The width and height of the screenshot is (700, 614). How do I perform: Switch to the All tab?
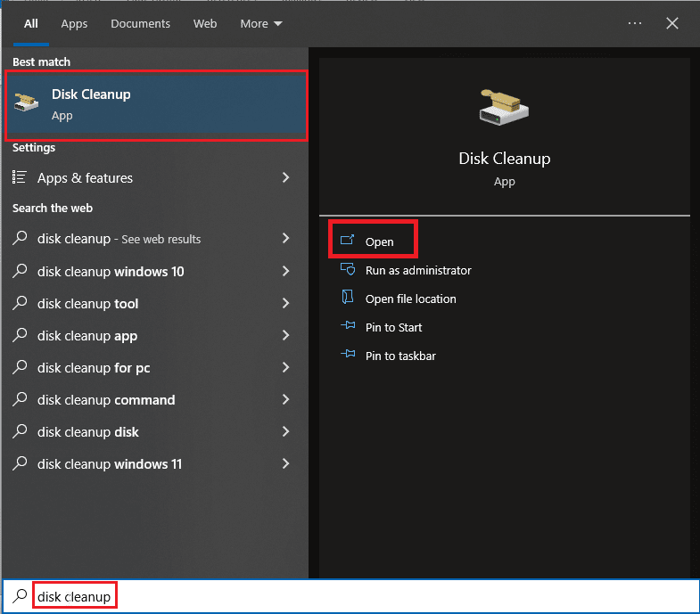(x=31, y=24)
